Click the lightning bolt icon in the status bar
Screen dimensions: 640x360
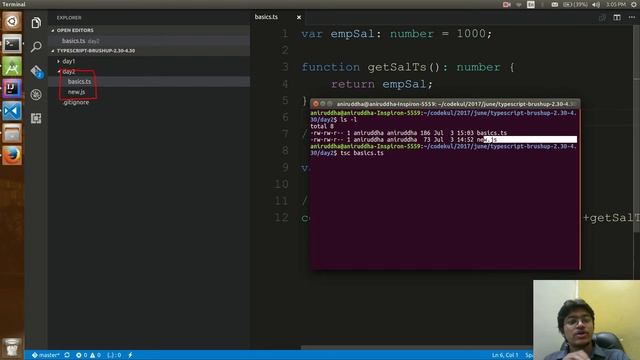coord(130,355)
